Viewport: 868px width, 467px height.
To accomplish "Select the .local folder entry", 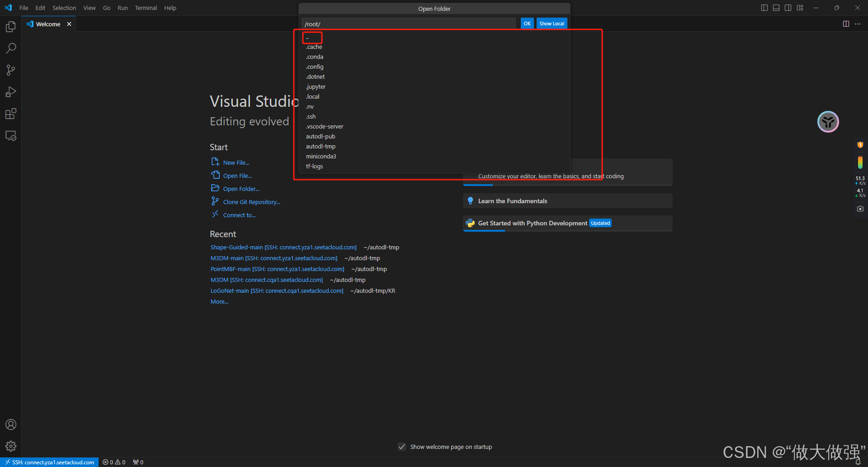I will click(x=434, y=97).
